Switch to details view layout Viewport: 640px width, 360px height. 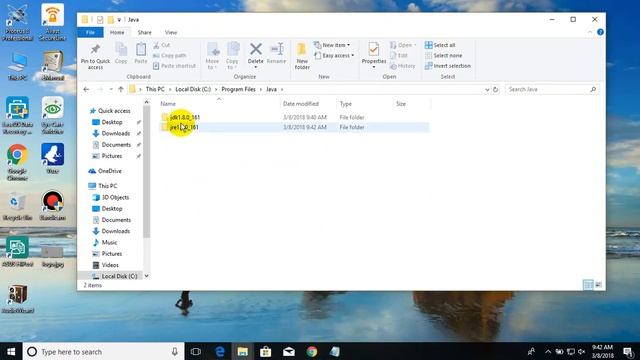(x=588, y=284)
